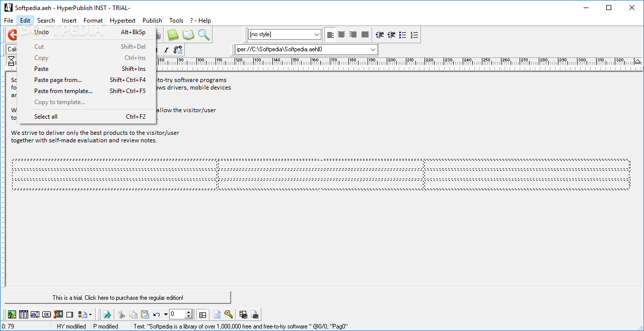Click the 'HY modified' status bar entry
Viewport: 644px width, 331px height.
[x=71, y=326]
